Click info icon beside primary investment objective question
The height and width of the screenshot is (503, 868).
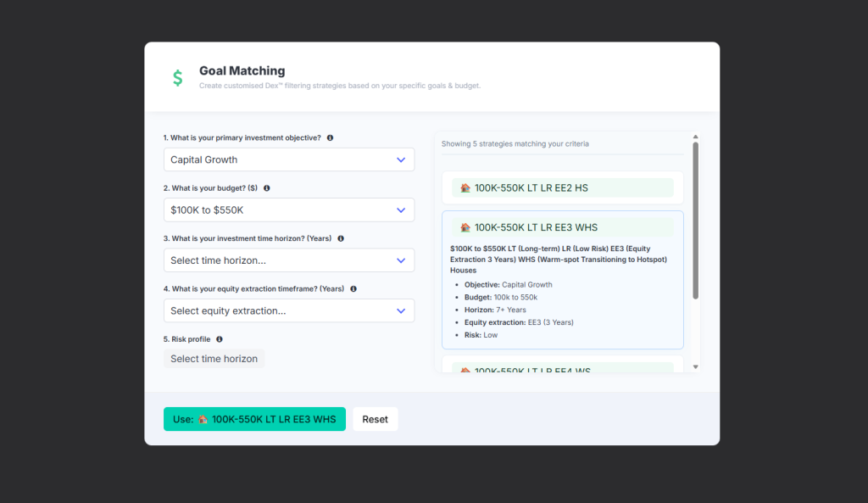(330, 138)
